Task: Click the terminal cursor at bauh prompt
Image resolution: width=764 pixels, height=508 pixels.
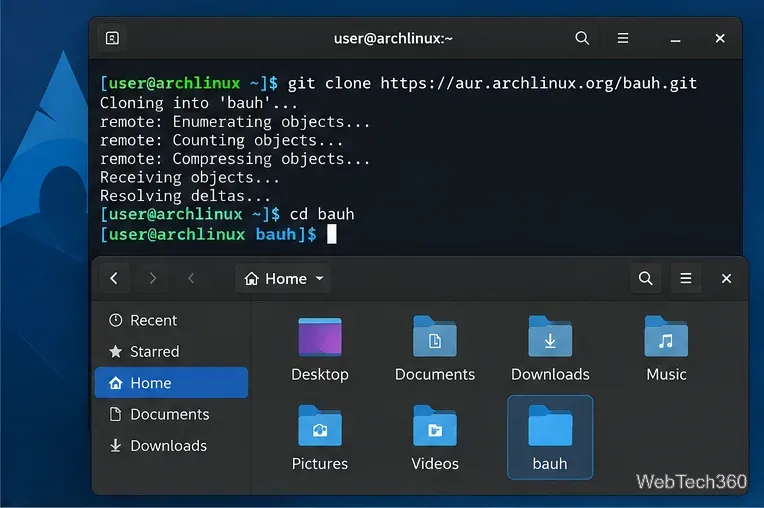Action: click(331, 234)
